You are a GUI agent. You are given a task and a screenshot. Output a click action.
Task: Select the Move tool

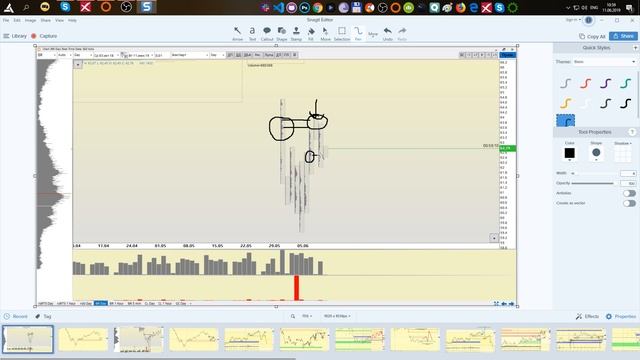[x=325, y=33]
